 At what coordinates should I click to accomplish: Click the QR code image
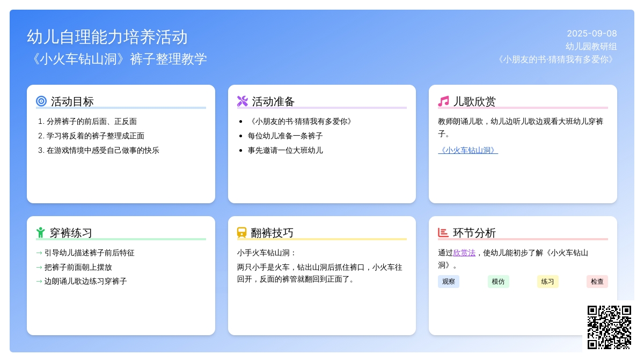609,327
